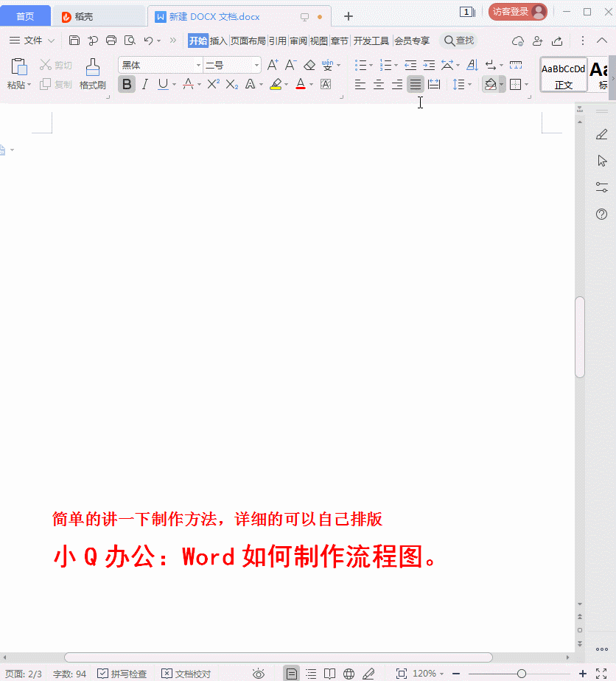Click increase indent icon
Image resolution: width=616 pixels, height=681 pixels.
[x=429, y=65]
